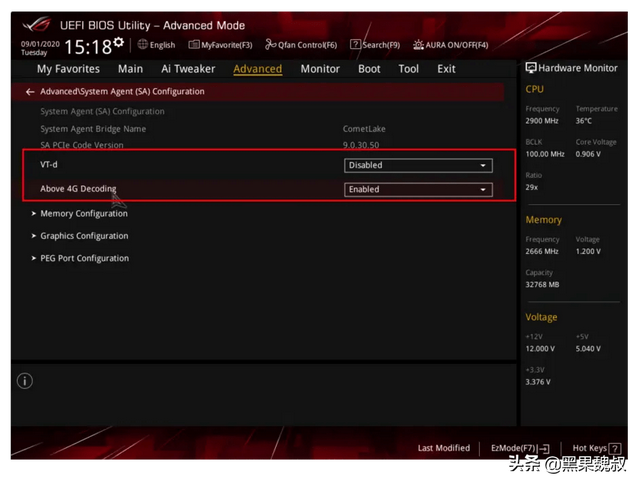This screenshot has height=486, width=640.
Task: Open the Tool tab
Action: point(409,69)
